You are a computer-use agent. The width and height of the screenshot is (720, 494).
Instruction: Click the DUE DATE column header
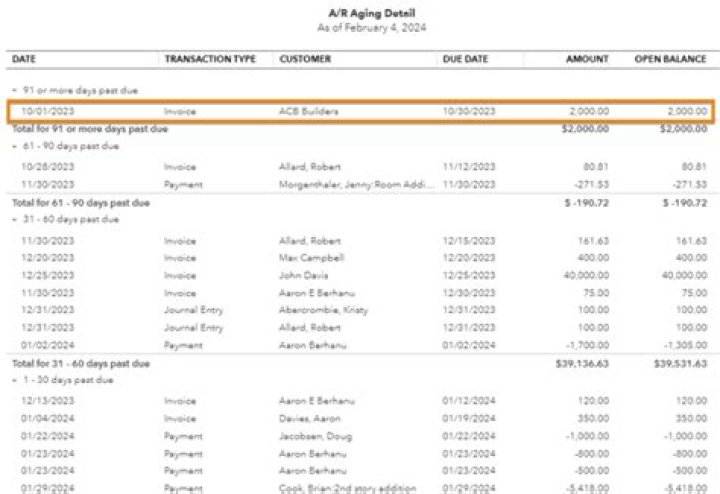pyautogui.click(x=465, y=59)
